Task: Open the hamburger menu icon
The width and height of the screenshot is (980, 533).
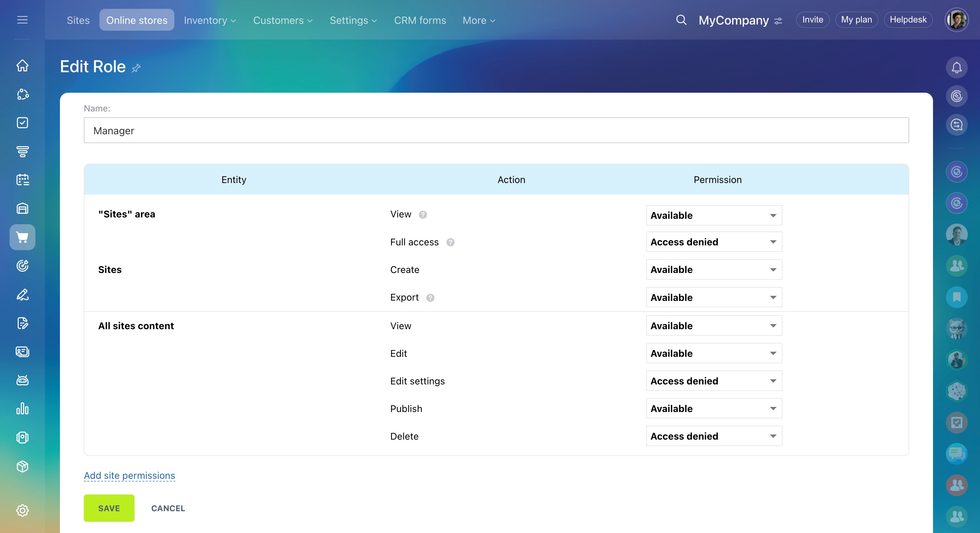Action: click(22, 20)
